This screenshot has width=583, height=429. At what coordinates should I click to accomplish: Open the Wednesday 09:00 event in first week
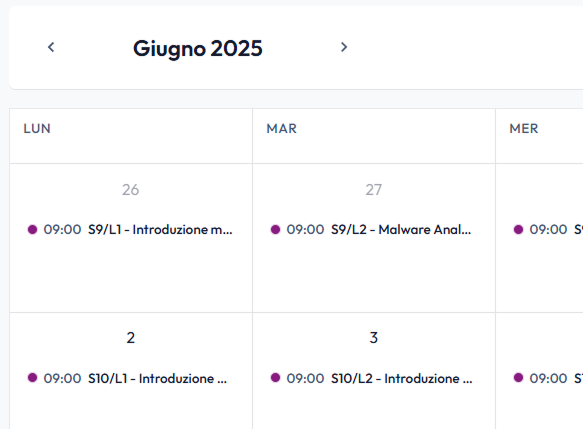(x=547, y=229)
